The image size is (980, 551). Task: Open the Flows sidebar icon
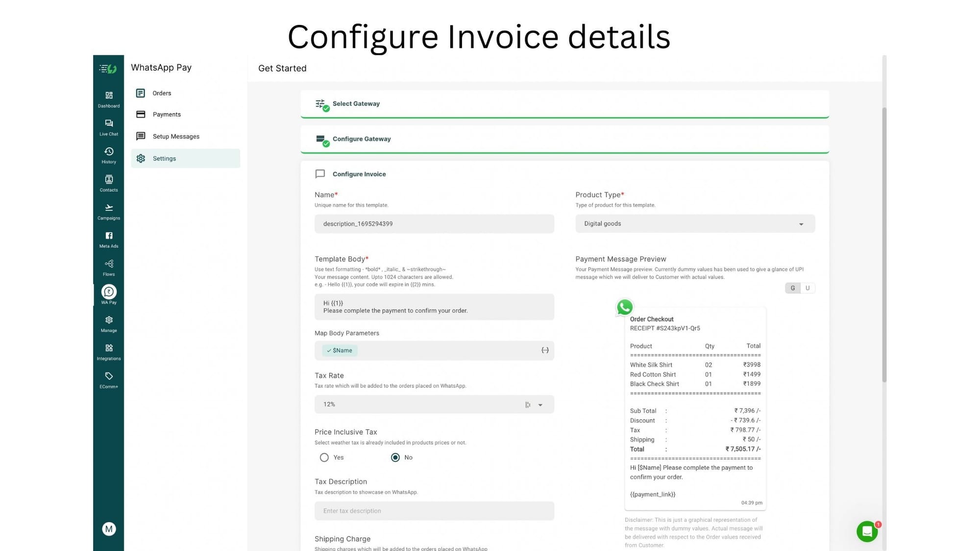pyautogui.click(x=109, y=267)
